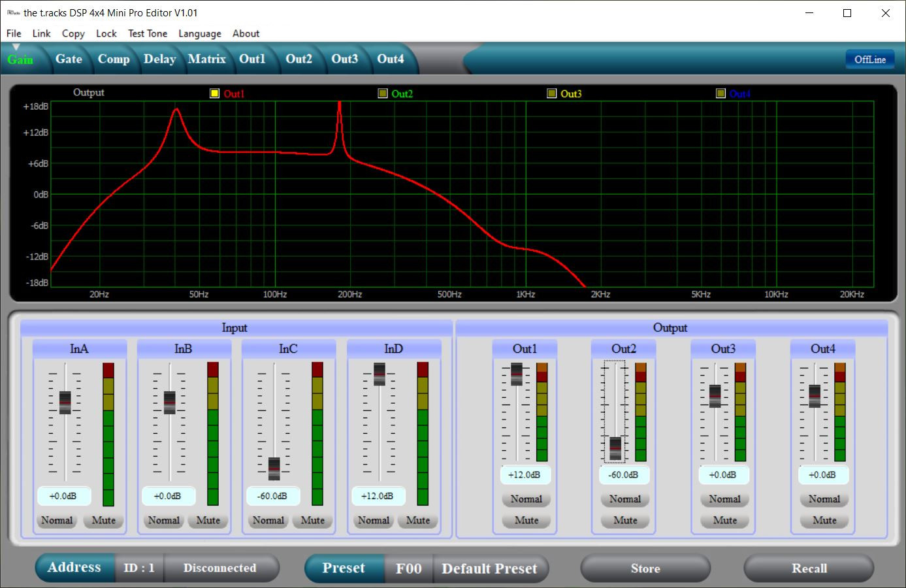Open the Delay tab
This screenshot has height=588, width=906.
(x=160, y=59)
